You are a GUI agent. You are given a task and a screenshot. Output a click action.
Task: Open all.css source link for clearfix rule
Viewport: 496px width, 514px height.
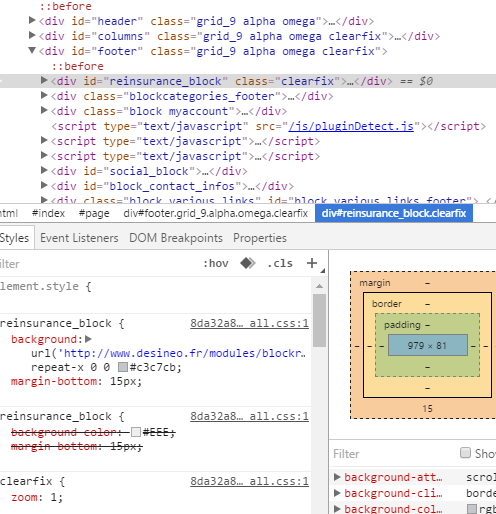[x=249, y=481]
